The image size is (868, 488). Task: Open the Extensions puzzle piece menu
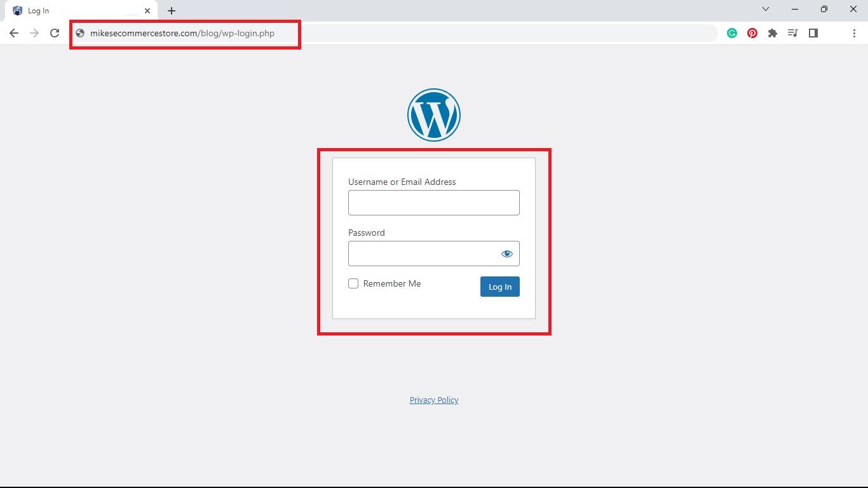[773, 33]
